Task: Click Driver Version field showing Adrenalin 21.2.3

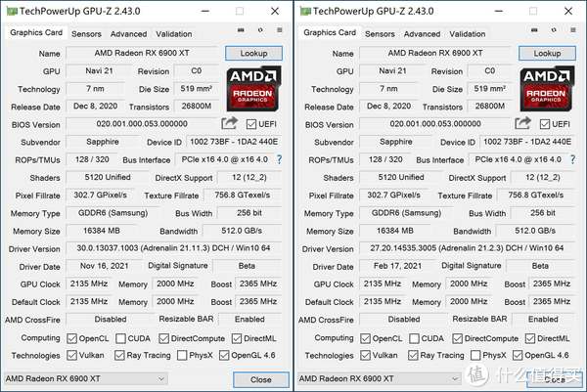Action: pos(467,248)
